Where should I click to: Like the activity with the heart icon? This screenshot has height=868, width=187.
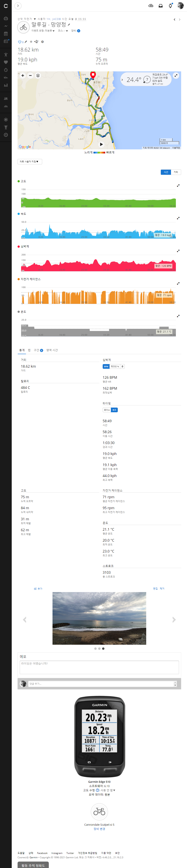click(x=20, y=42)
